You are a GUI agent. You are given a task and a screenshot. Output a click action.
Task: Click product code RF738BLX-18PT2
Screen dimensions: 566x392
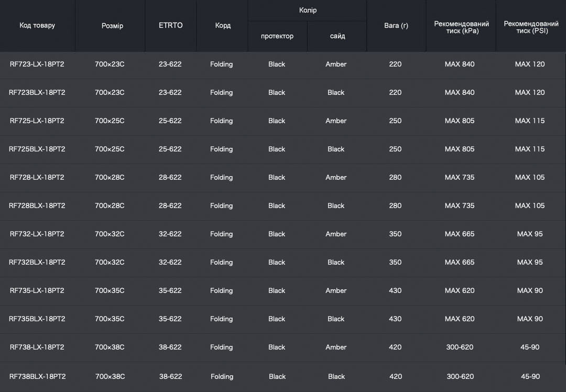coord(37,376)
